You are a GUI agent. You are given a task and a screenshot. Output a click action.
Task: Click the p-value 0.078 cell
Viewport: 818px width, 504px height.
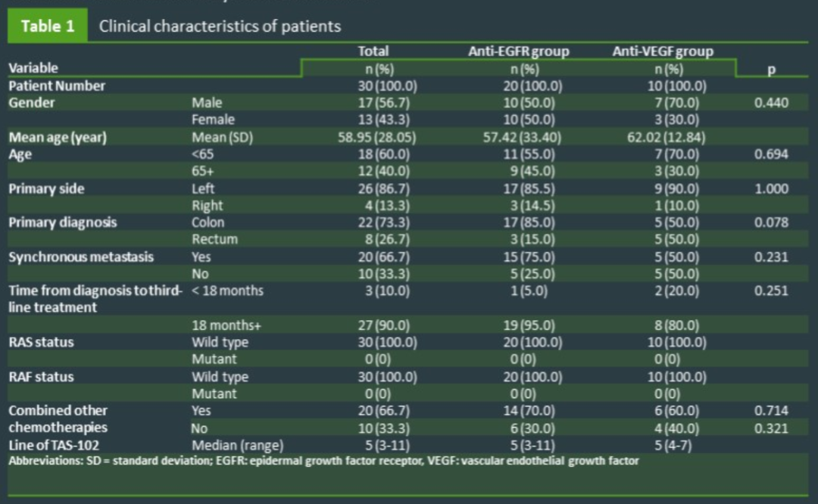pyautogui.click(x=771, y=222)
